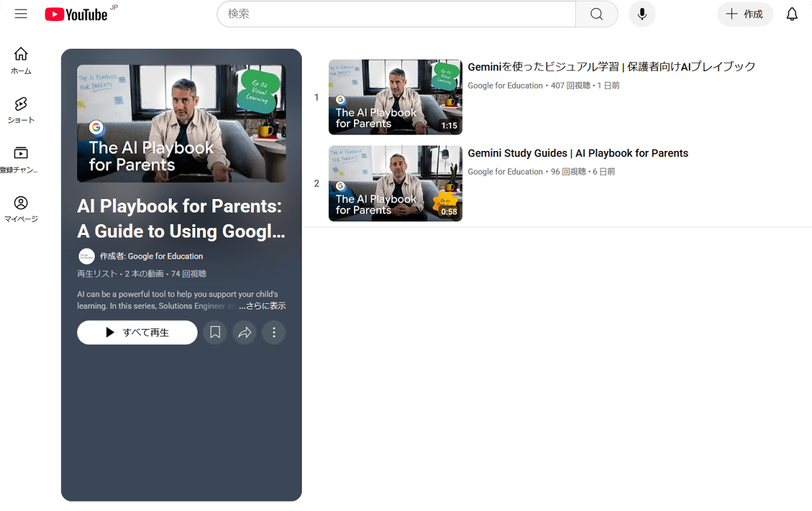
Task: Expand description with さらに表示
Action: [x=263, y=306]
